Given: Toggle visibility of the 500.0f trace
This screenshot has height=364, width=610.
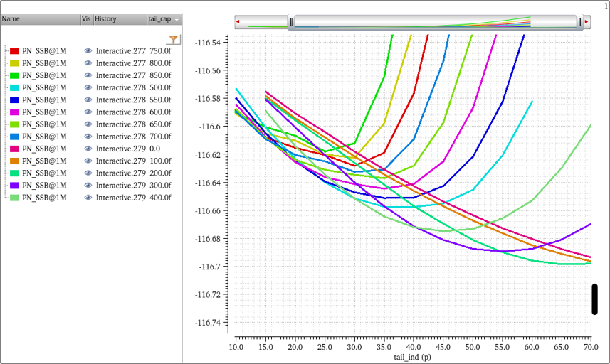Looking at the screenshot, I should click(88, 87).
